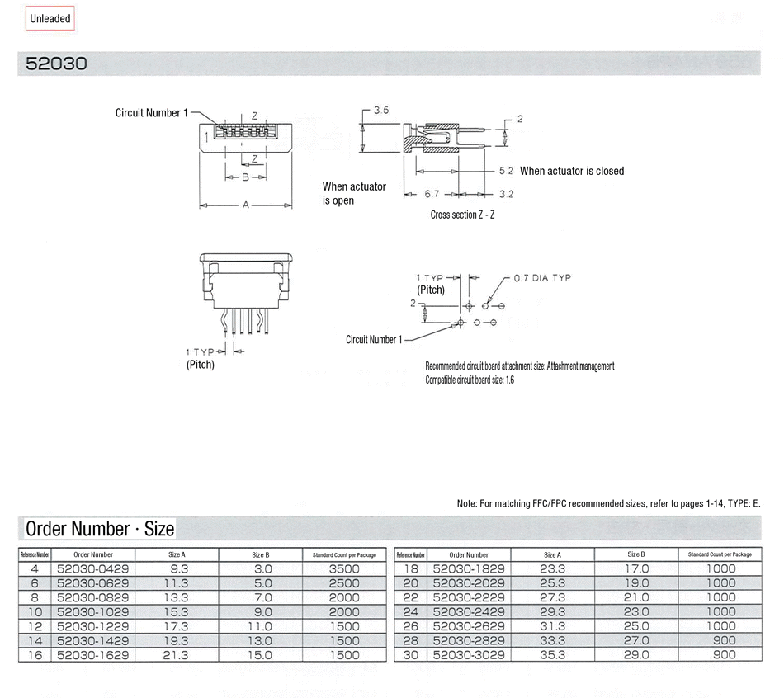The height and width of the screenshot is (698, 784).
Task: Click the Size B header in right table
Action: tap(635, 555)
